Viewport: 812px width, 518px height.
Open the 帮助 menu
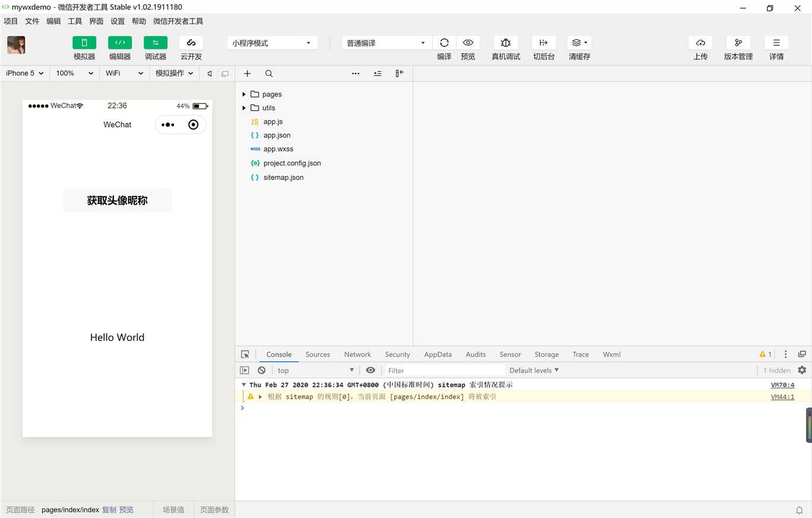pyautogui.click(x=139, y=21)
